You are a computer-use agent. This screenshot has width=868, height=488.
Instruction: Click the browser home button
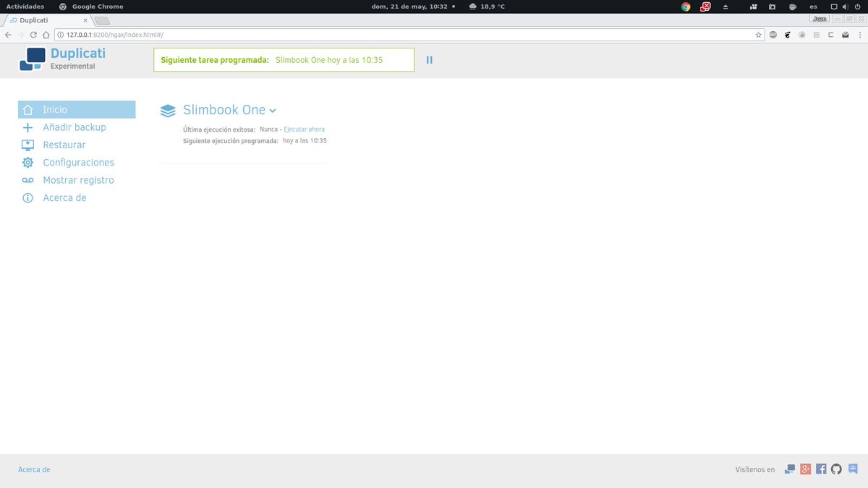click(x=46, y=35)
